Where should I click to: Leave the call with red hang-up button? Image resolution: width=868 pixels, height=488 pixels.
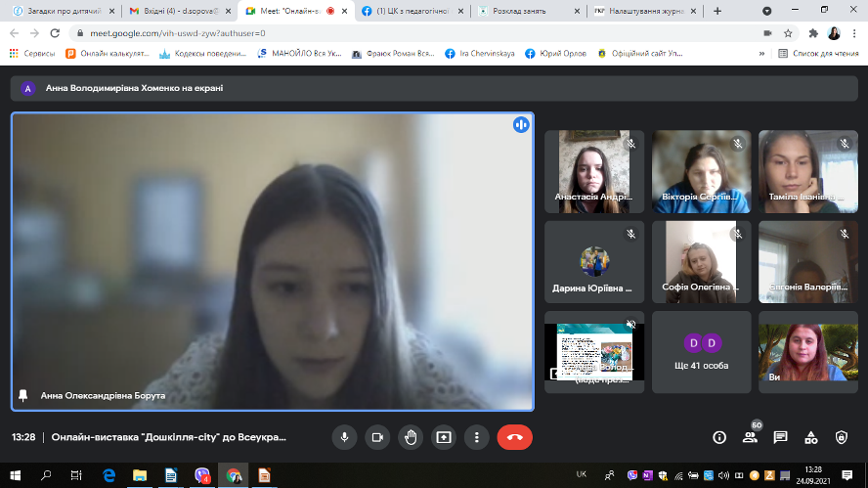tap(515, 437)
